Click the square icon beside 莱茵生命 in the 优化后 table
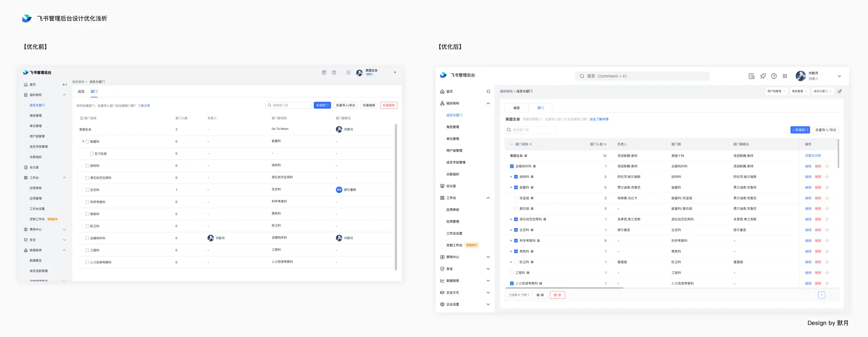This screenshot has height=337, width=868. tap(526, 155)
